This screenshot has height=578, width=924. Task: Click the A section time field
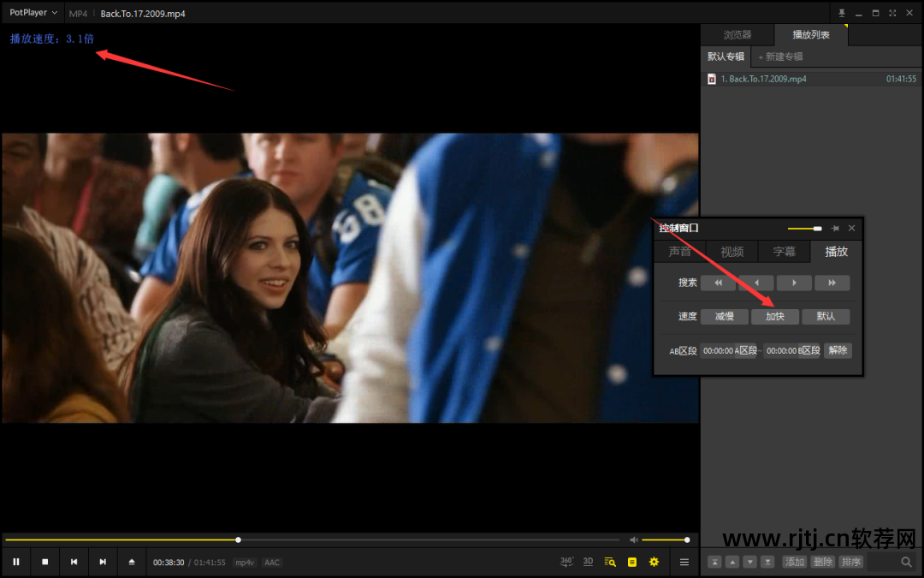(x=718, y=351)
